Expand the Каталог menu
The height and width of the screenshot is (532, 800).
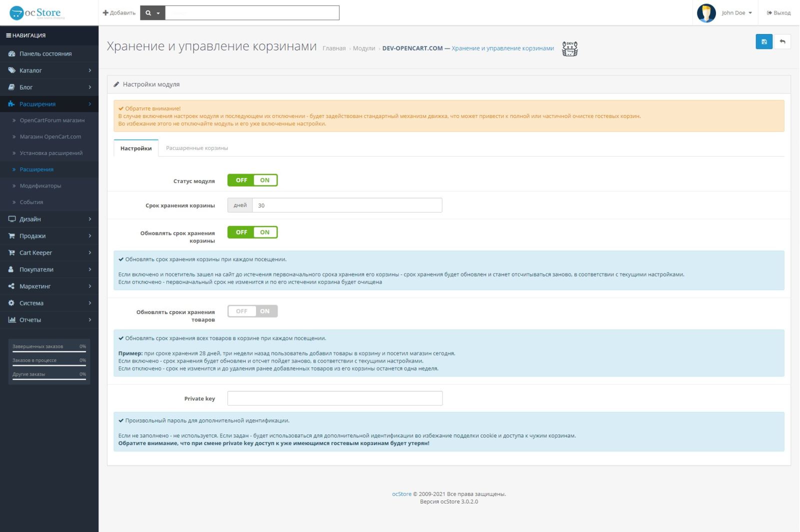pos(49,70)
